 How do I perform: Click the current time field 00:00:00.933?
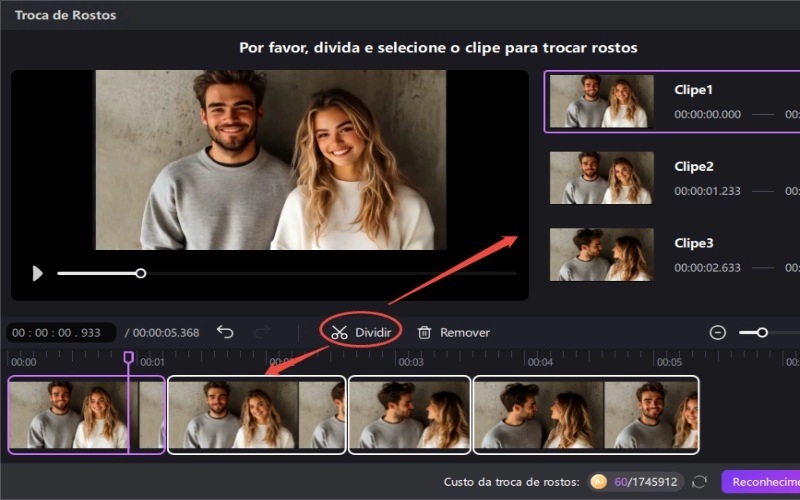pos(61,333)
